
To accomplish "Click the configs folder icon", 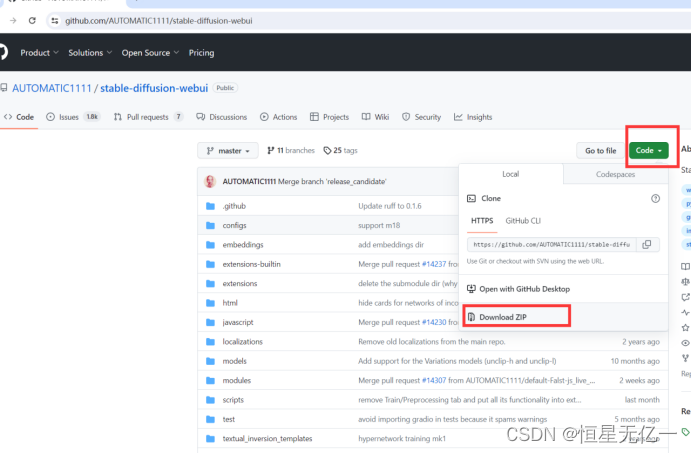I will pos(211,226).
